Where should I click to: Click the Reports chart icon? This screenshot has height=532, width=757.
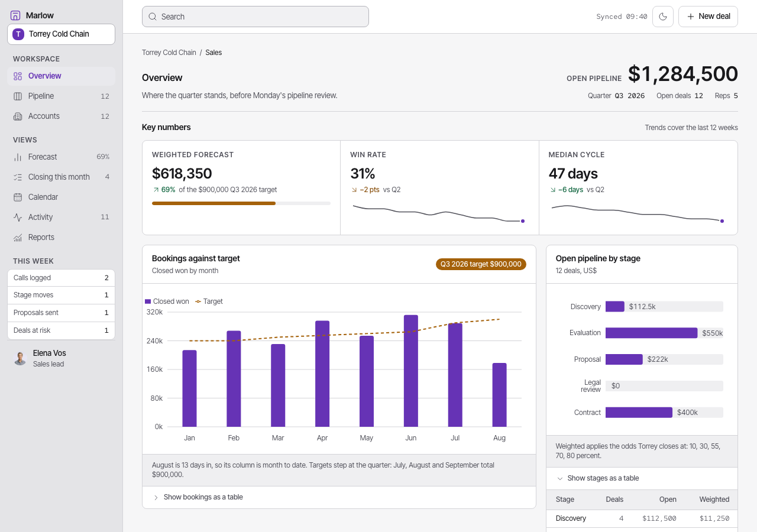18,238
